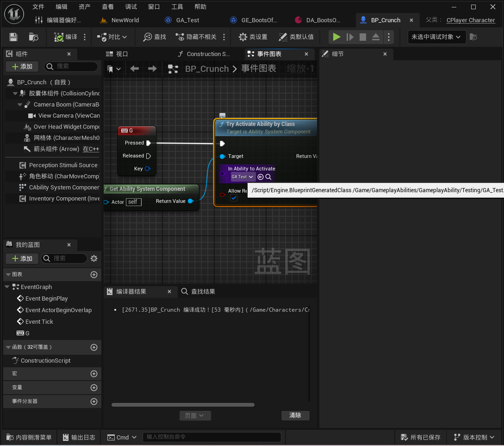Click BP_Crunch breadcrumb in graph
Screen dimensions: 504x446
click(207, 69)
